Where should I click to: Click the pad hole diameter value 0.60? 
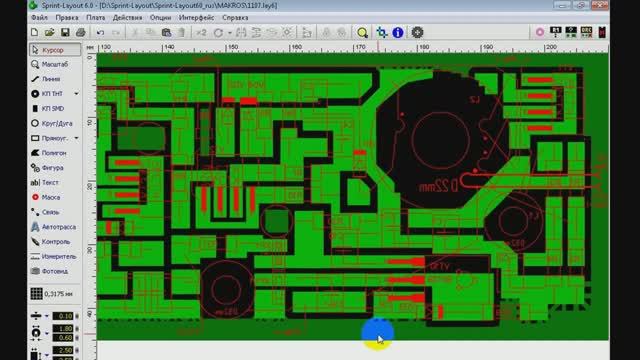coord(63,338)
